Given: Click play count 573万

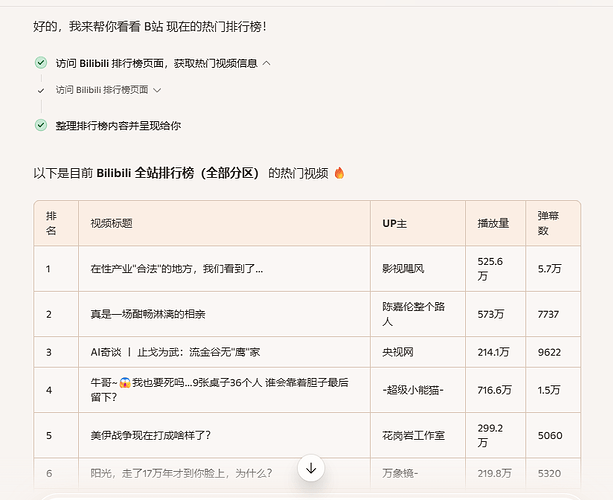Looking at the screenshot, I should point(491,314).
